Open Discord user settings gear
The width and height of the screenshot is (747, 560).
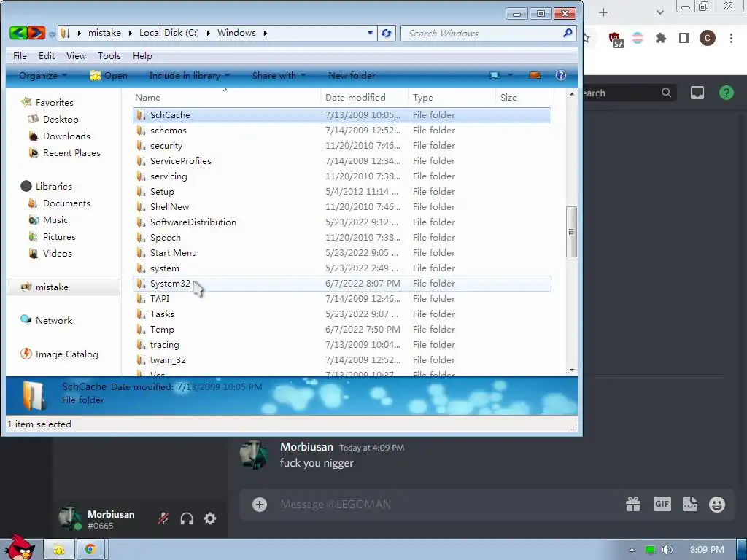pos(209,518)
